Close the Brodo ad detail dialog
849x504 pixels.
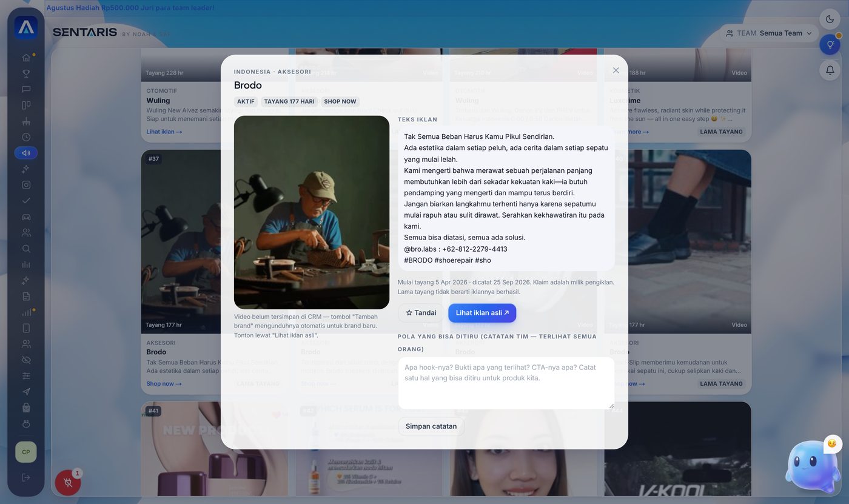pyautogui.click(x=616, y=70)
